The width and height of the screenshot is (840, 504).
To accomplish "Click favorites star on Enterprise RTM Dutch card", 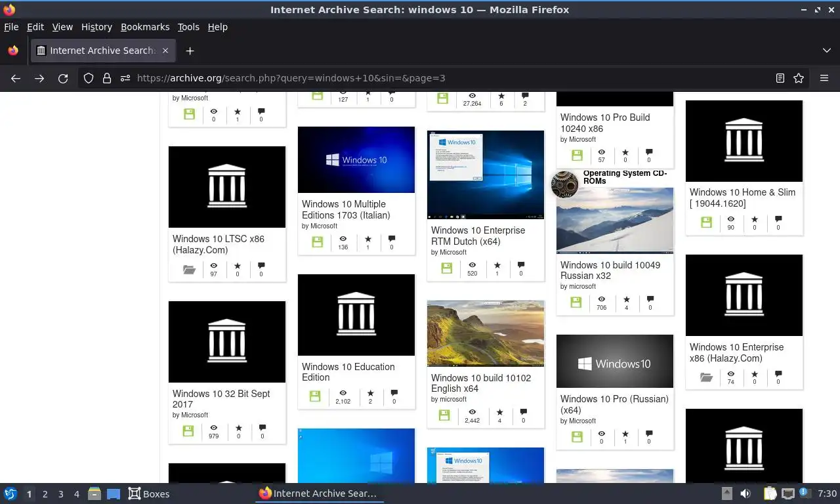I will (x=497, y=265).
